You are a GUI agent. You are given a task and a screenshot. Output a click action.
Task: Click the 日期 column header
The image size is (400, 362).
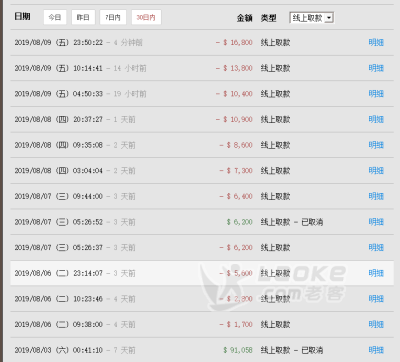point(22,16)
